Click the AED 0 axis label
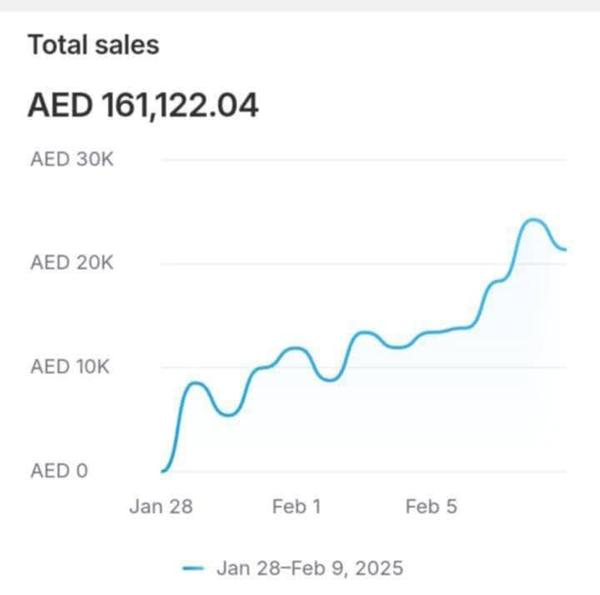The height and width of the screenshot is (595, 600). pos(59,471)
